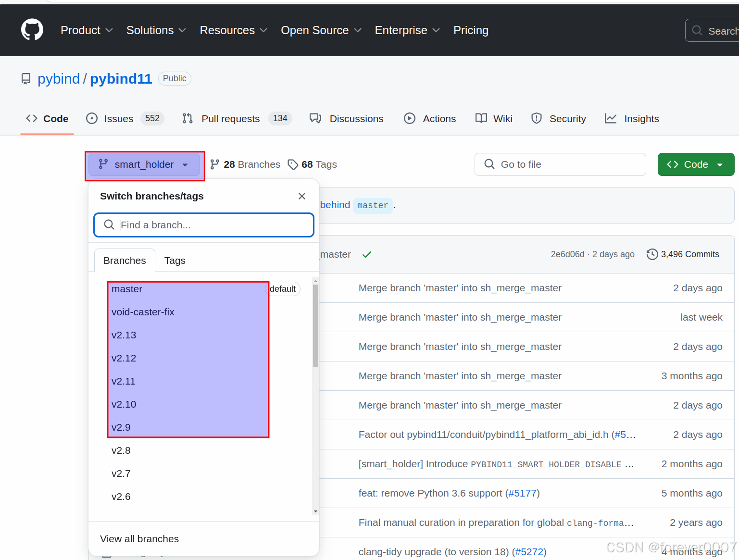Open the GitHub home logo
The height and width of the screenshot is (560, 739).
(x=32, y=30)
